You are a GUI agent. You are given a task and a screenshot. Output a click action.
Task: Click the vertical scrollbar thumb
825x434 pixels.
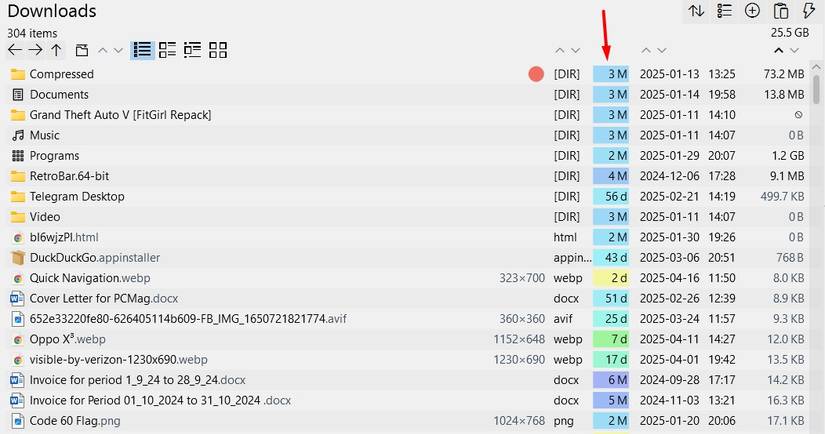tap(816, 90)
